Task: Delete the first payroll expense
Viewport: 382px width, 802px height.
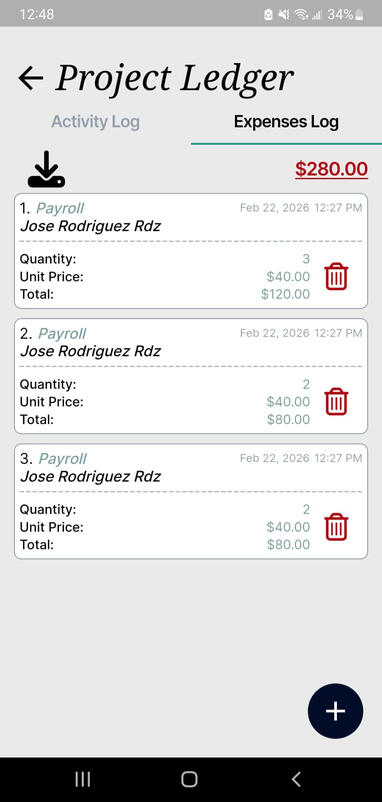Action: tap(336, 276)
